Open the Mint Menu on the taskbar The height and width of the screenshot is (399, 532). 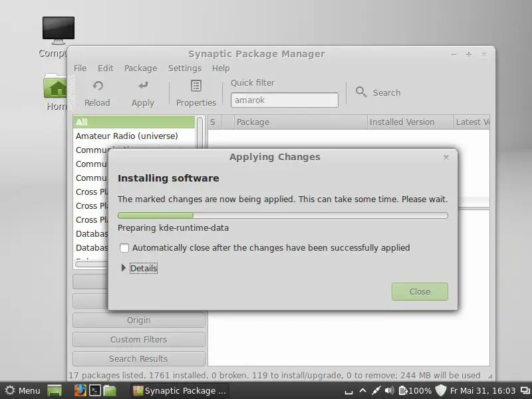(x=23, y=390)
